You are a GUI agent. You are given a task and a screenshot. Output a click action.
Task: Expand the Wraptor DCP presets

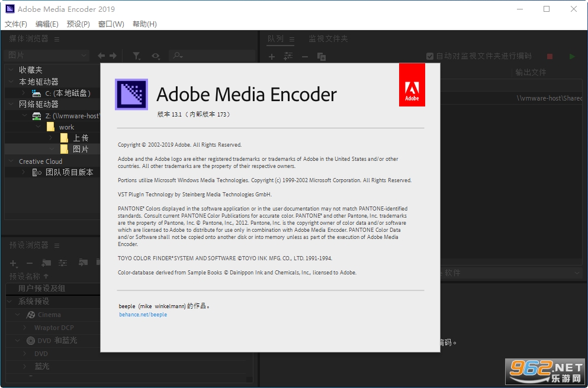coord(25,327)
